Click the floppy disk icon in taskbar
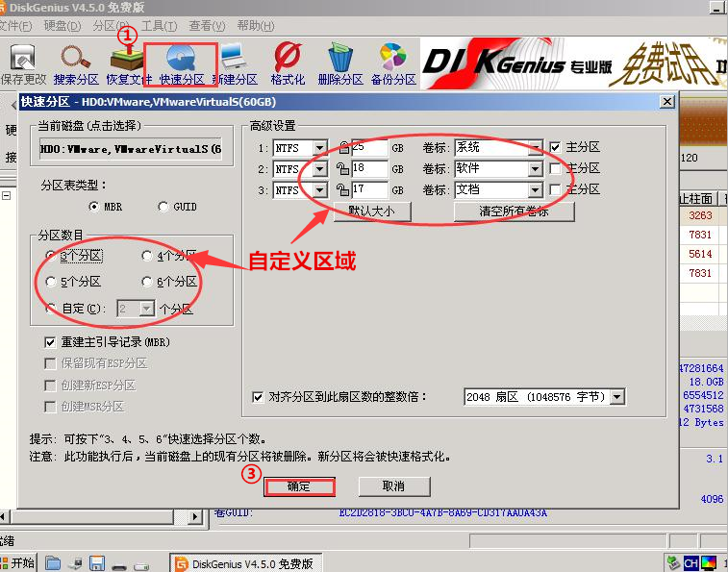The height and width of the screenshot is (572, 728). click(97, 563)
